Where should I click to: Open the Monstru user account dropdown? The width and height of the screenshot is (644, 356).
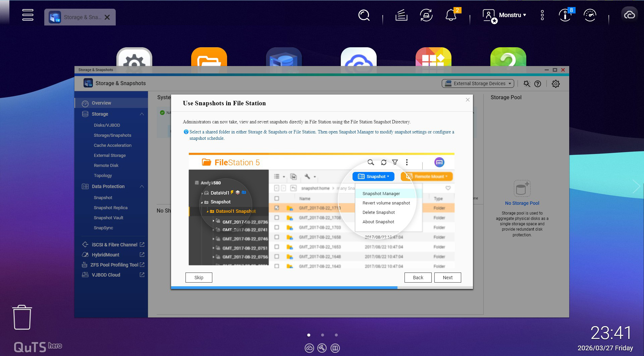tap(512, 15)
